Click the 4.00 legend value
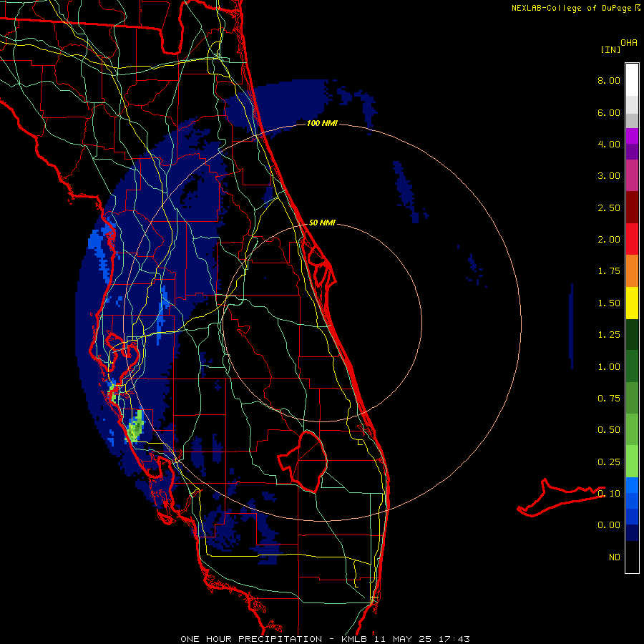The height and width of the screenshot is (644, 644). 609,144
